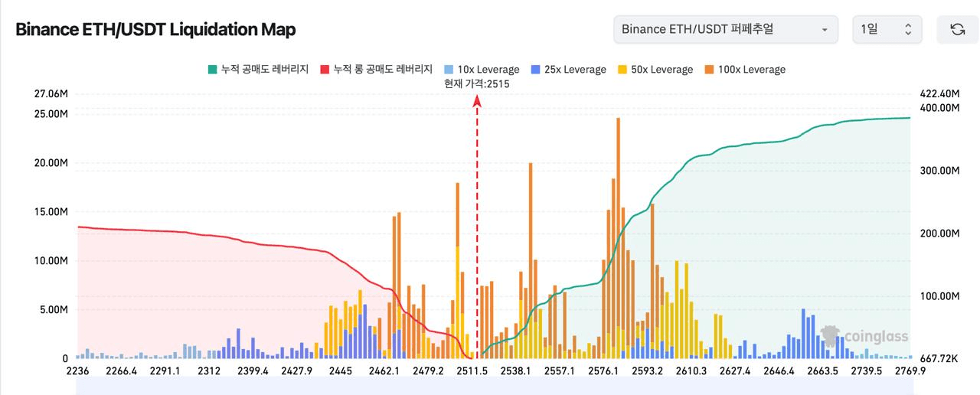
Task: Toggle the 10x Leverage legend entry
Action: coord(482,69)
